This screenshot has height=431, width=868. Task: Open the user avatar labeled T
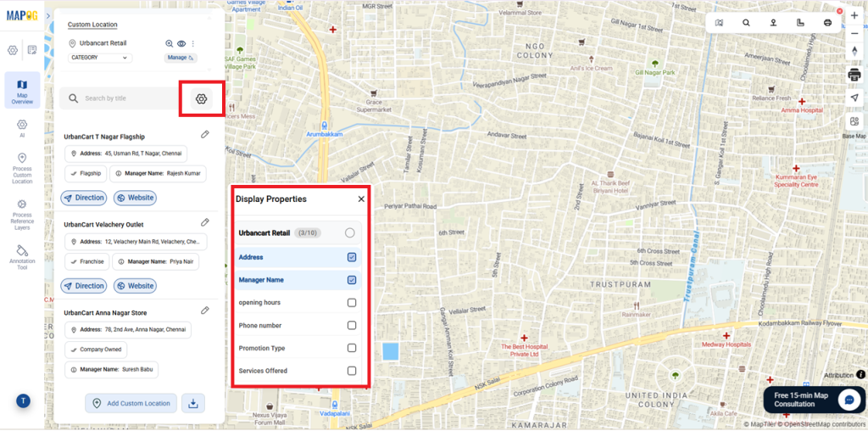(23, 400)
